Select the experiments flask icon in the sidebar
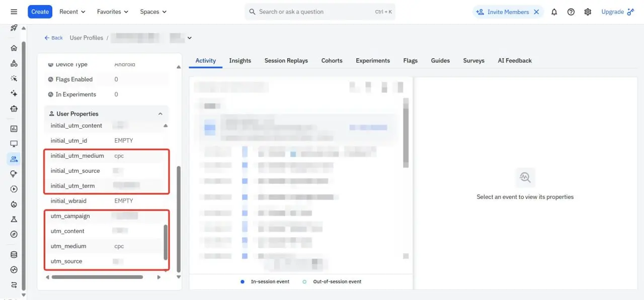This screenshot has width=644, height=300. tap(14, 219)
